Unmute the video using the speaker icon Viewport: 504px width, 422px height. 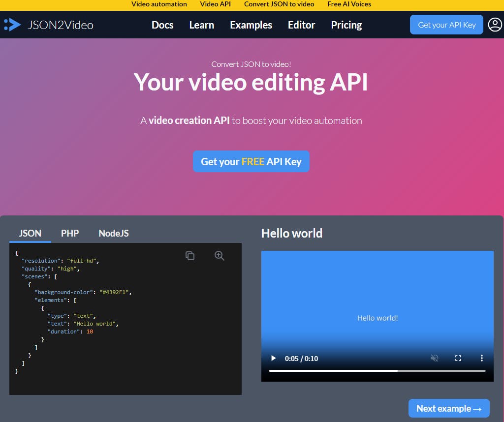point(434,358)
